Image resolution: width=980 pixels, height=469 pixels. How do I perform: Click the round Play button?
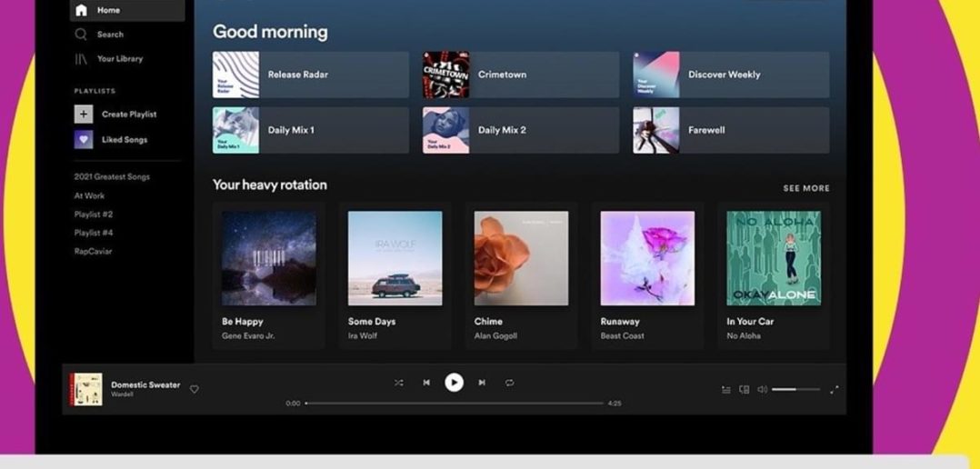click(x=455, y=383)
